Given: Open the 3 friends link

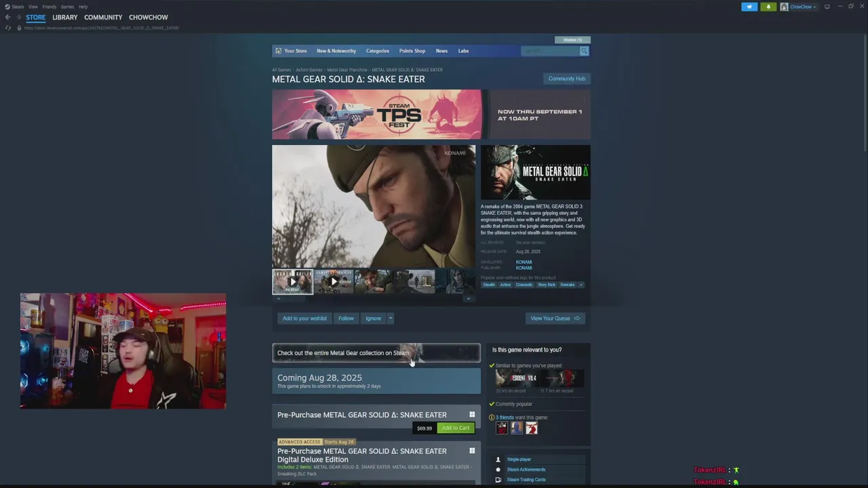Looking at the screenshot, I should pos(505,418).
